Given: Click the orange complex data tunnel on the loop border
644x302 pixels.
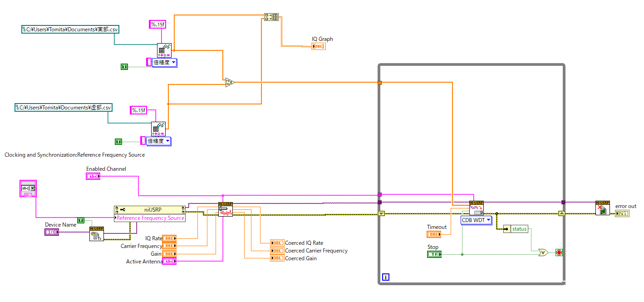Looking at the screenshot, I should point(380,83).
